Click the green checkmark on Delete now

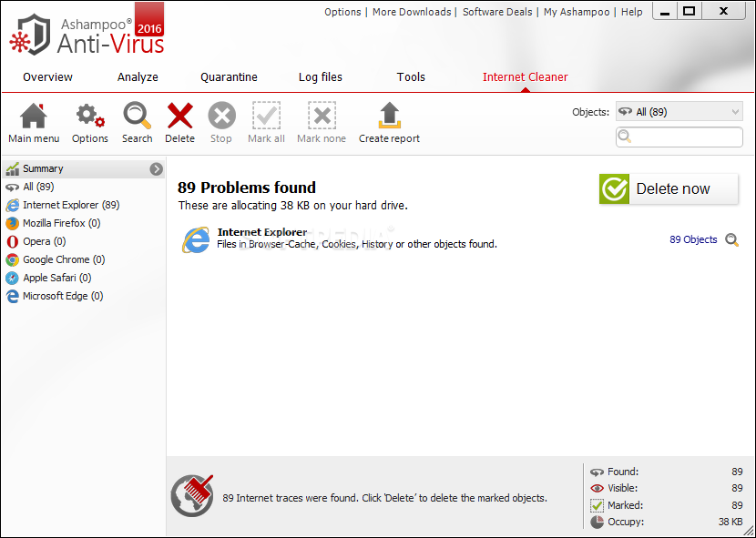pos(614,189)
